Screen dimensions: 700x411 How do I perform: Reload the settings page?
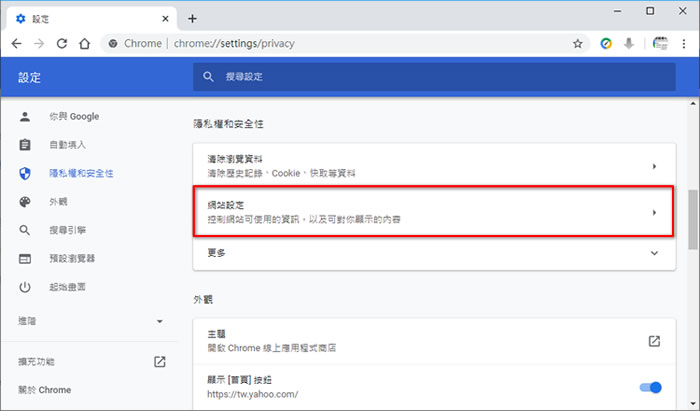click(x=62, y=43)
